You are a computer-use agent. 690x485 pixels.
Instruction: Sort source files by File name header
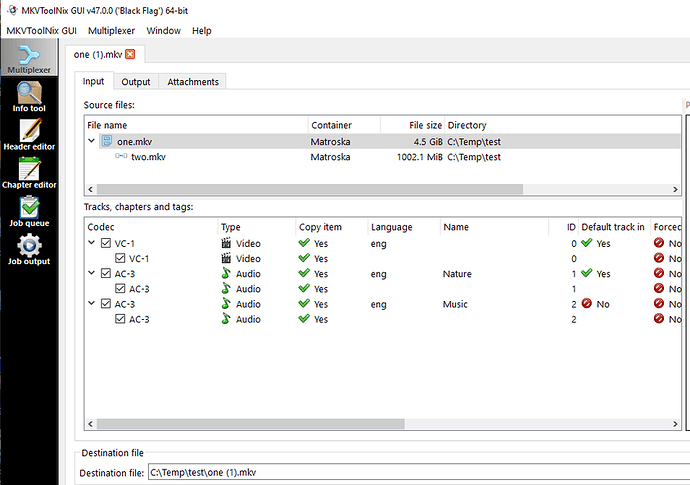click(196, 125)
